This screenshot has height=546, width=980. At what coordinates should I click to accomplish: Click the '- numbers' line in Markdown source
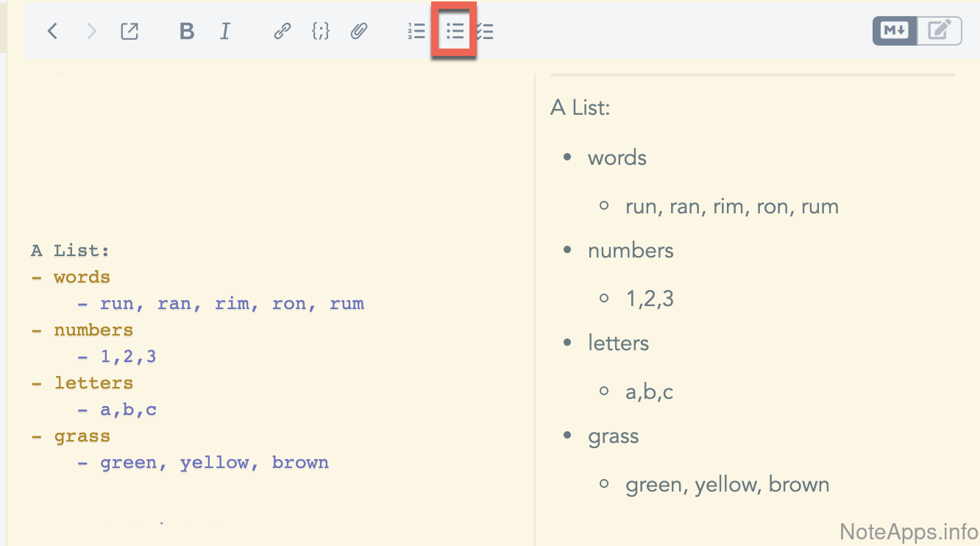[93, 330]
